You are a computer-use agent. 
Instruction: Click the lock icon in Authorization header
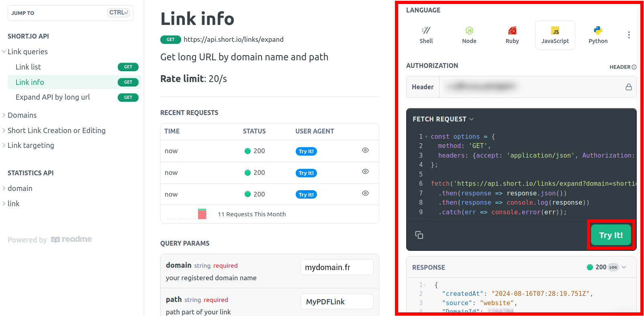click(628, 87)
